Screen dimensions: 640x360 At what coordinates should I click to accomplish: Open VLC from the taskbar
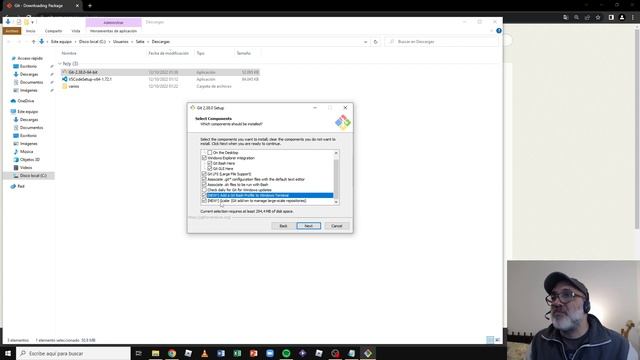tap(204, 353)
